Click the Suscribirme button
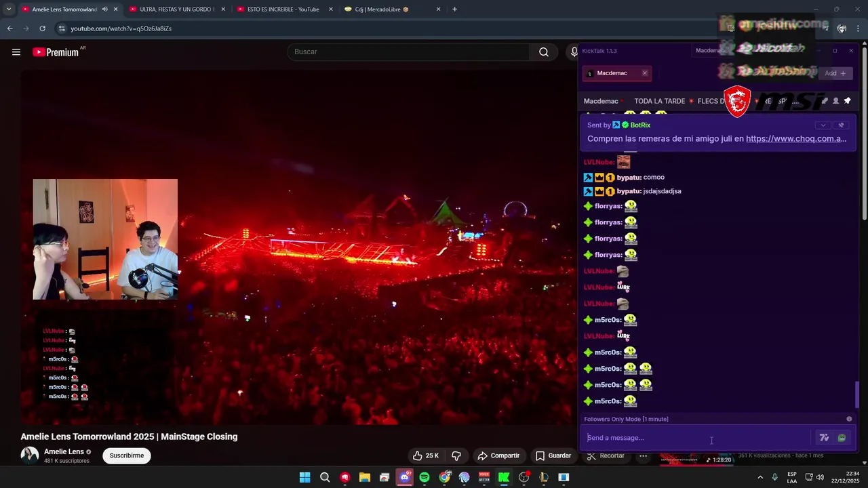This screenshot has width=868, height=488. [x=127, y=455]
